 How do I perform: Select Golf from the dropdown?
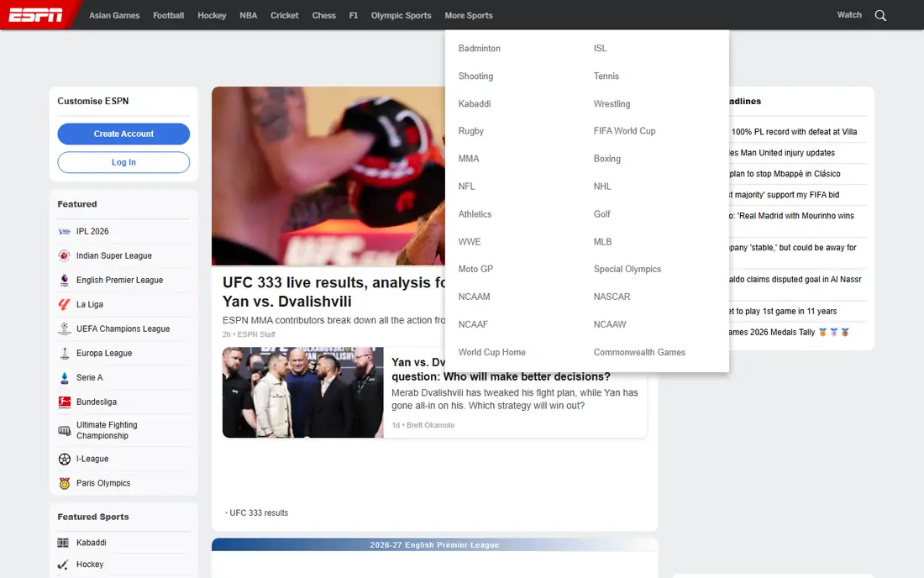point(601,214)
